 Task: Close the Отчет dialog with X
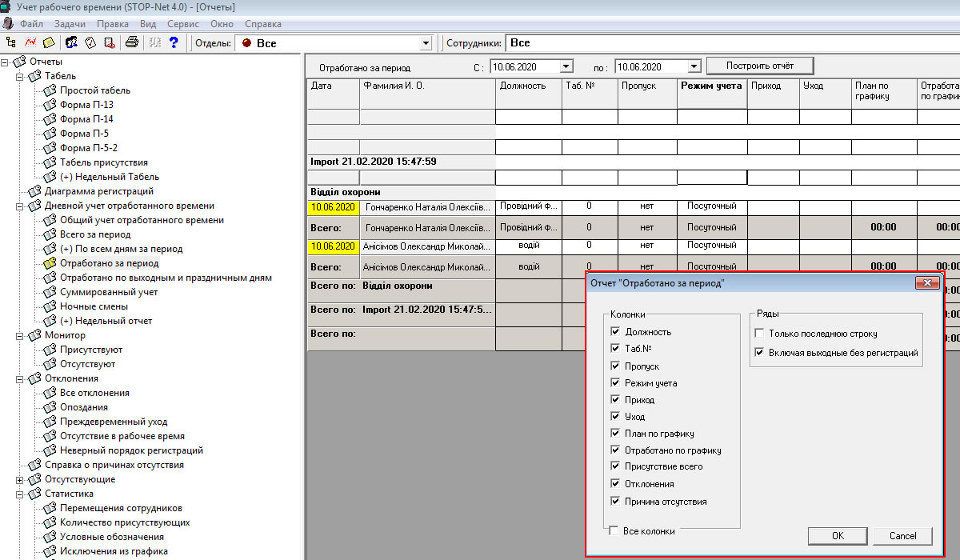click(927, 283)
